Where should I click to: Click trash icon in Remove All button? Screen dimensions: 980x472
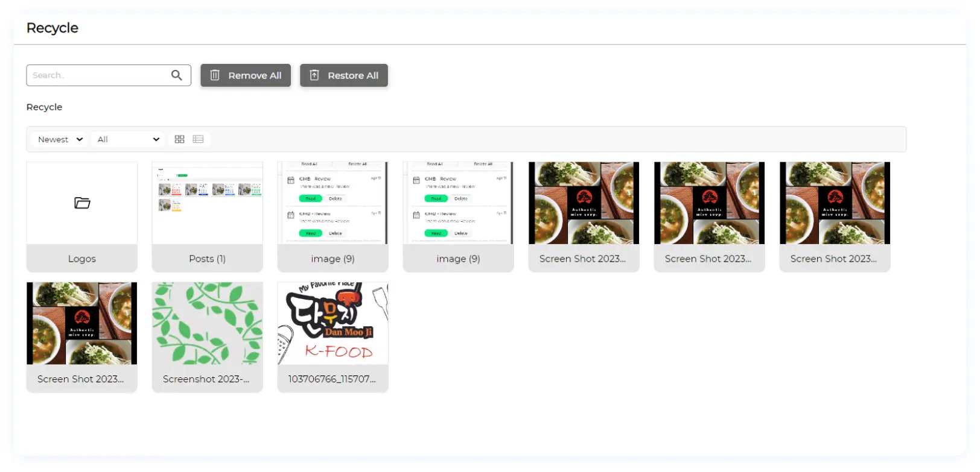coord(215,75)
